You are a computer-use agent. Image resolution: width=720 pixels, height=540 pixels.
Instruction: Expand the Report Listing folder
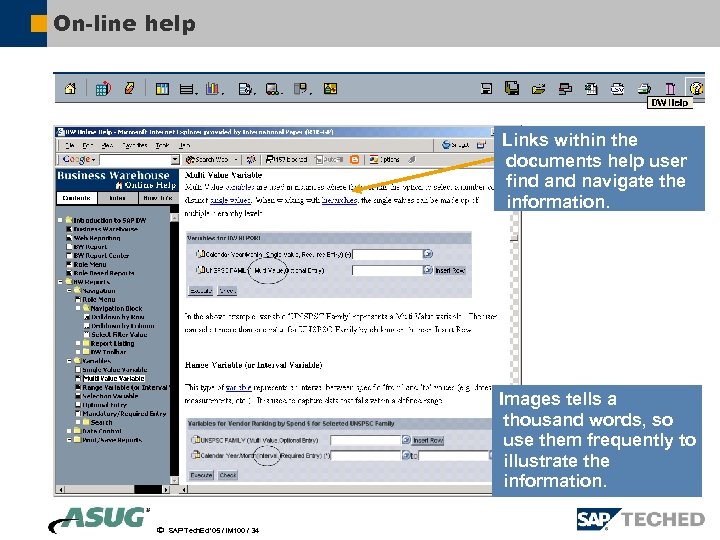click(x=78, y=343)
